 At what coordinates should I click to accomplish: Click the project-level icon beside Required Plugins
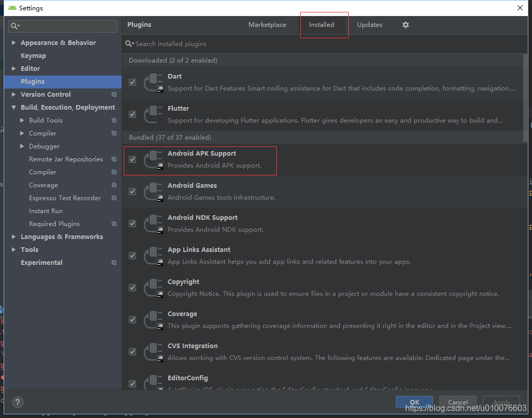click(x=114, y=224)
